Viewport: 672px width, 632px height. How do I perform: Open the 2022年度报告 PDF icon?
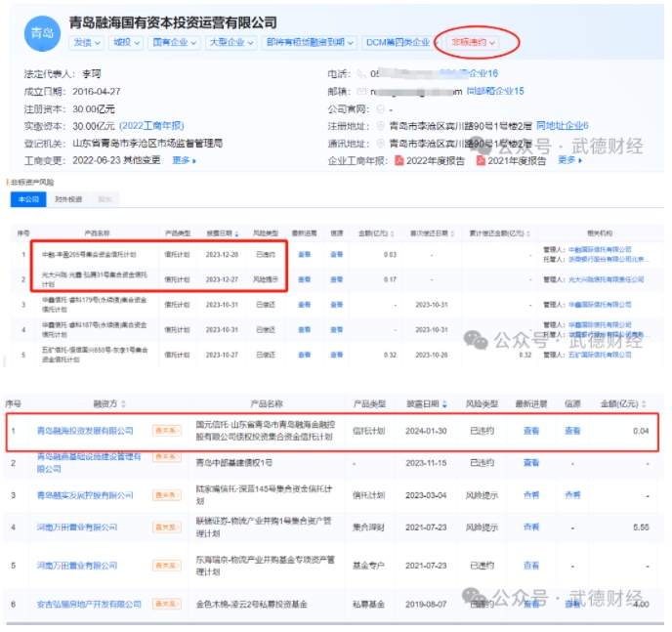coord(399,160)
